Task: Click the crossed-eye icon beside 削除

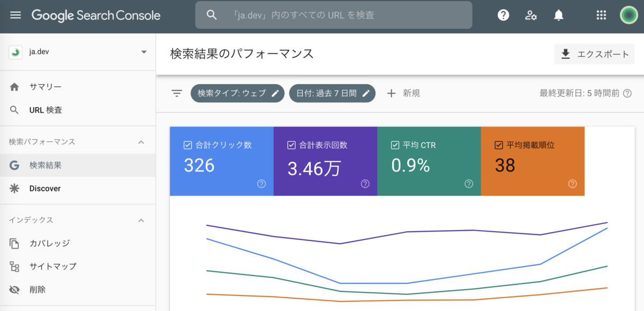Action: tap(14, 290)
